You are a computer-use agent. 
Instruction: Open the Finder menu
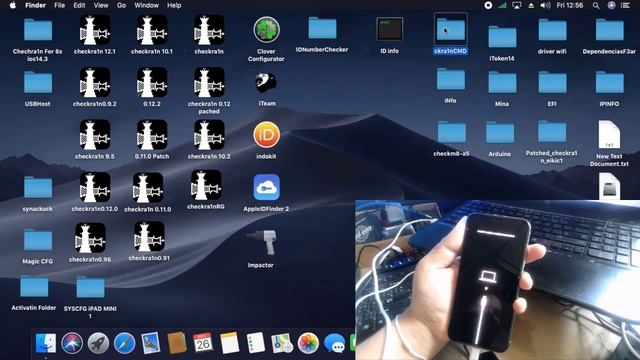36,5
